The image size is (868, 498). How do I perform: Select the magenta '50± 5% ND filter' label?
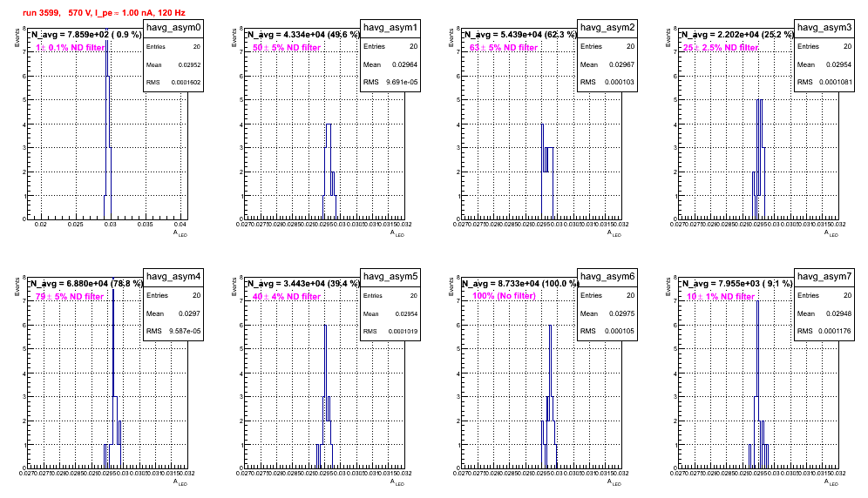coord(287,48)
